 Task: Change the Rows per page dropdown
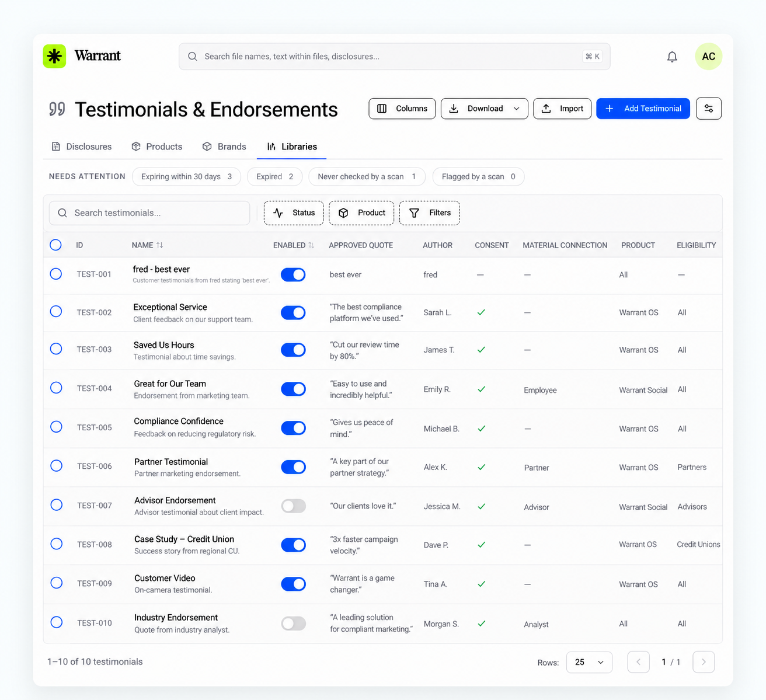(x=589, y=662)
